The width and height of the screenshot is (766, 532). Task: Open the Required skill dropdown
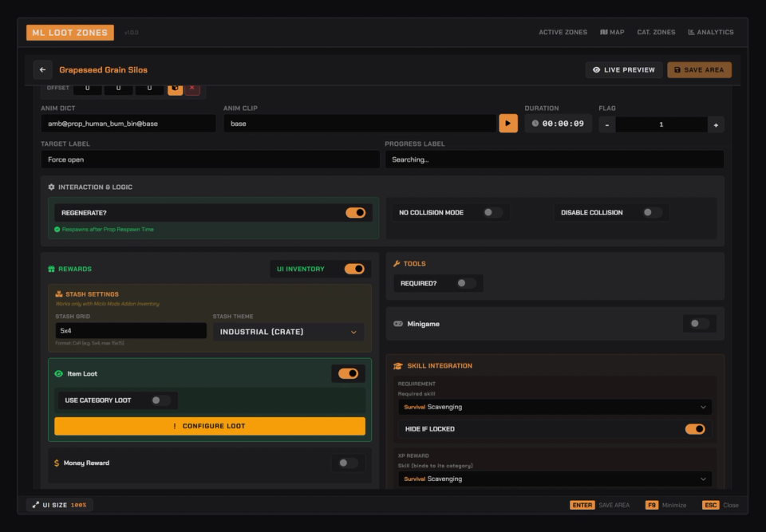pos(555,407)
